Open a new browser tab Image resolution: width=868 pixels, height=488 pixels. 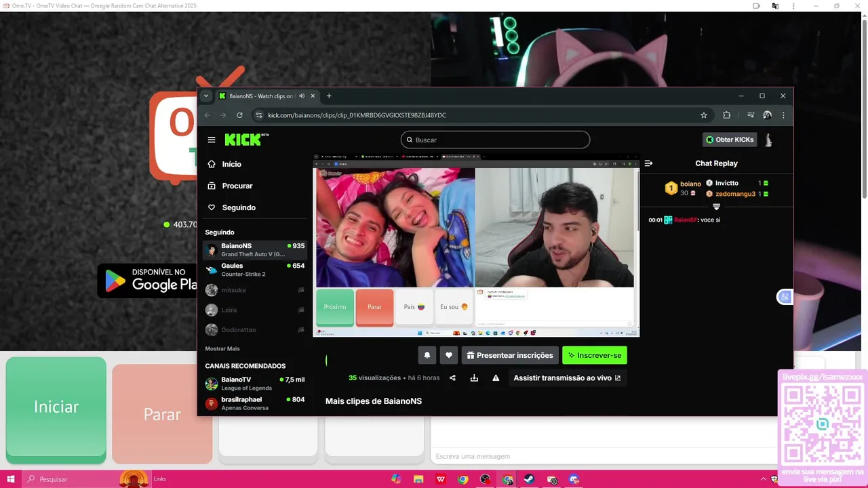coord(329,96)
